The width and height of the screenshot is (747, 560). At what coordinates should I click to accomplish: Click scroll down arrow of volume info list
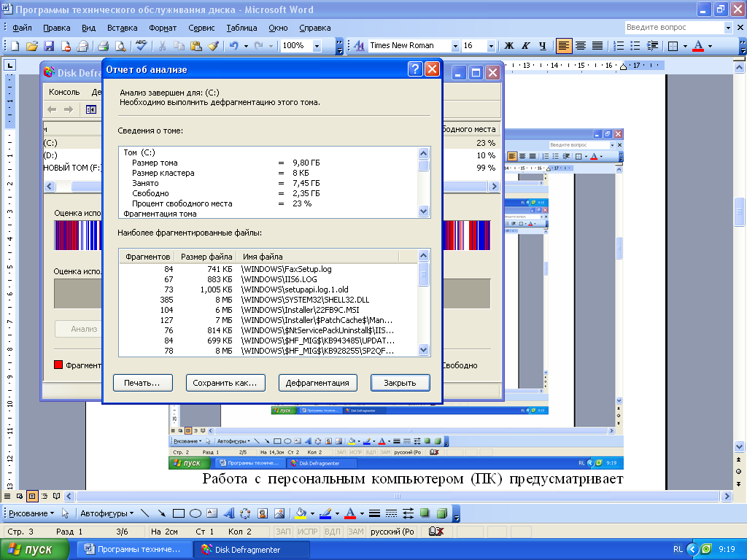point(423,211)
